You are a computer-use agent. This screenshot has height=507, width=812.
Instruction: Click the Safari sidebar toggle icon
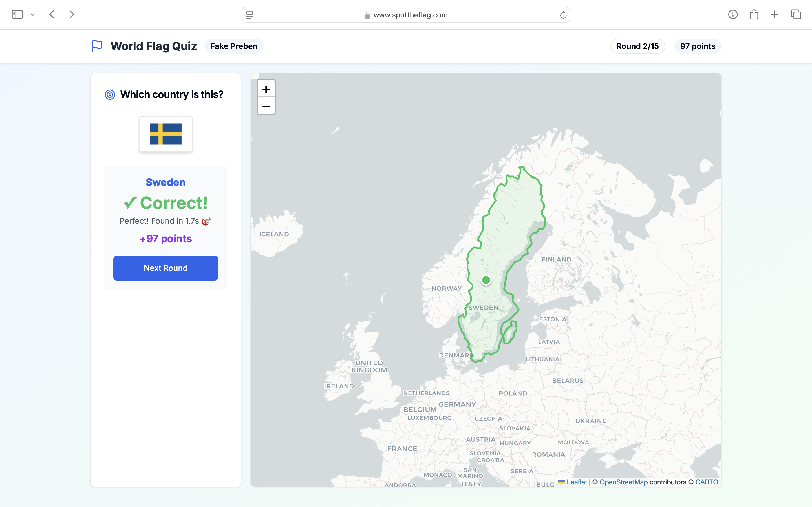tap(17, 14)
